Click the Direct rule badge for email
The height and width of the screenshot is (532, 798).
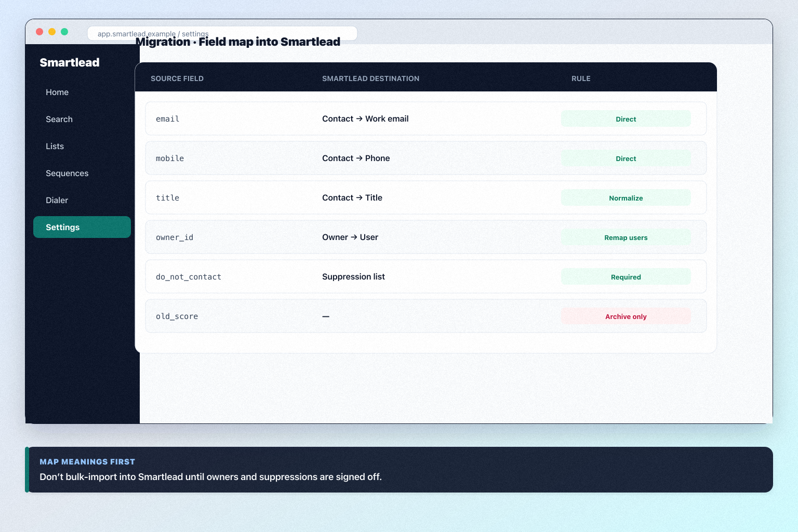click(626, 119)
